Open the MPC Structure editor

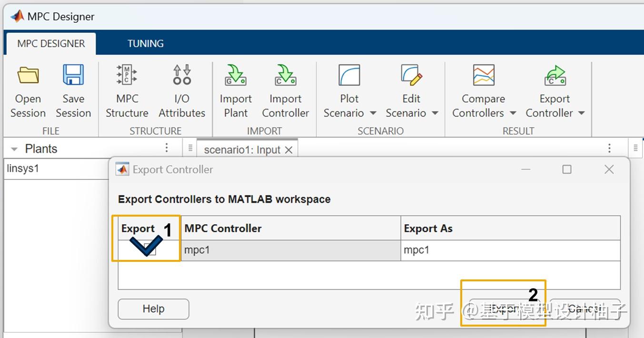click(126, 90)
